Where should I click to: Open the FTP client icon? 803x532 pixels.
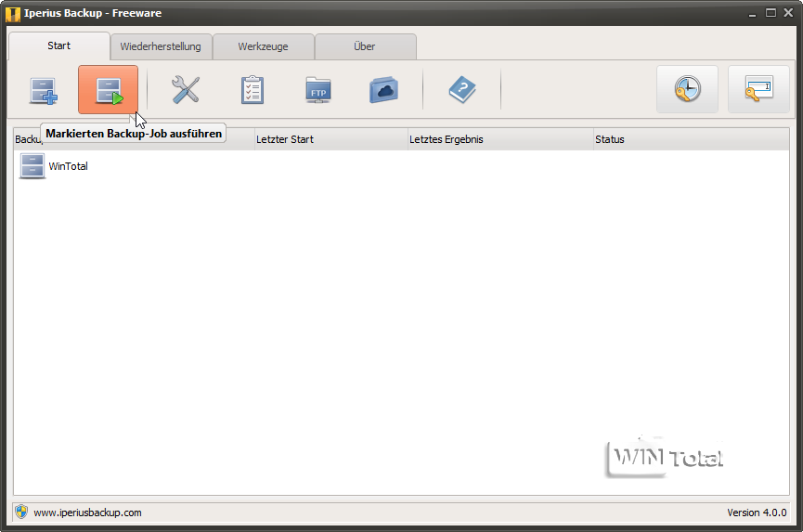[318, 90]
